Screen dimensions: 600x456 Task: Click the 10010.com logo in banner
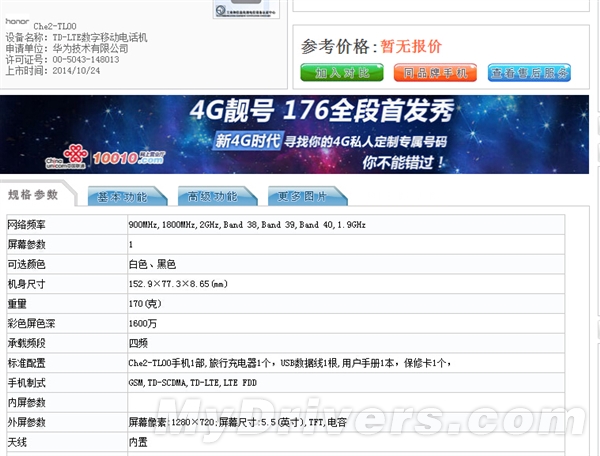(x=129, y=158)
